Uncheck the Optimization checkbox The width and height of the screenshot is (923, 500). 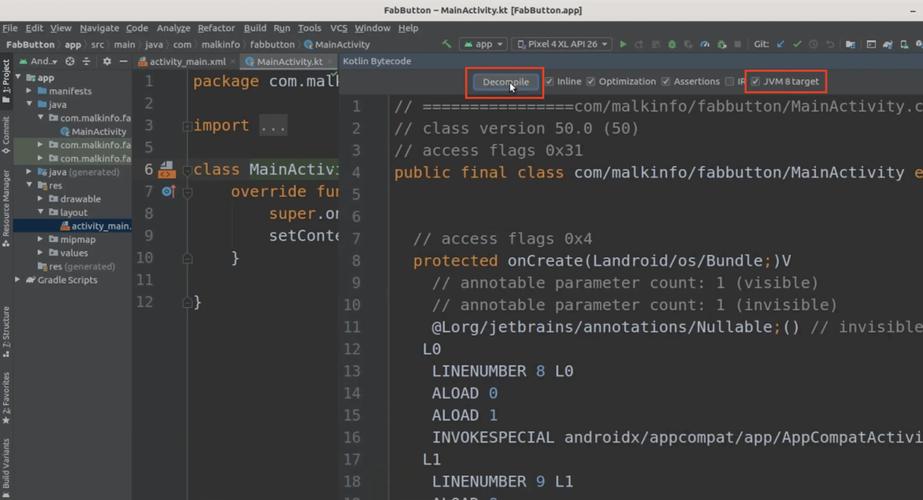(x=591, y=82)
